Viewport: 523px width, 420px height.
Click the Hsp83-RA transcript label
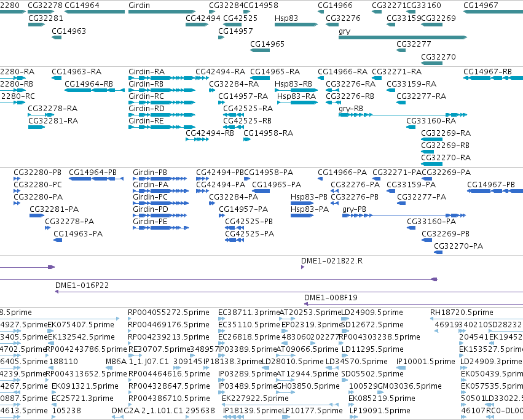[296, 96]
